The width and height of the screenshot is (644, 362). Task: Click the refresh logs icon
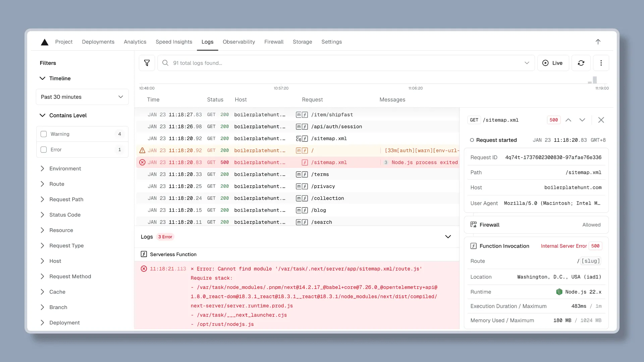point(581,63)
